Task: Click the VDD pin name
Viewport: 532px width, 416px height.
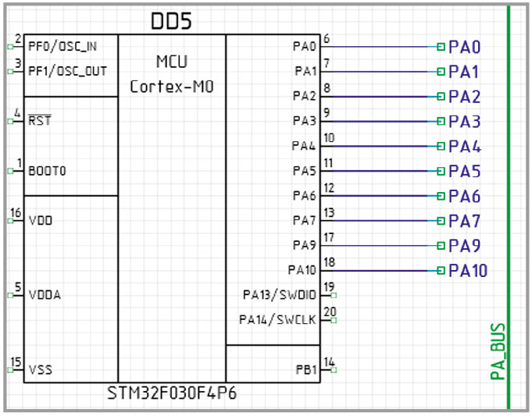Action: [41, 221]
